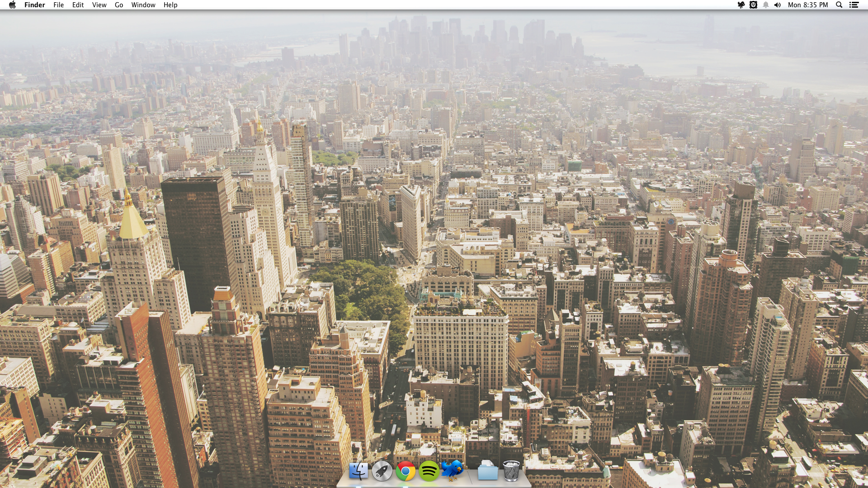Open the Help menu
Screen dimensions: 868x488
[170, 5]
